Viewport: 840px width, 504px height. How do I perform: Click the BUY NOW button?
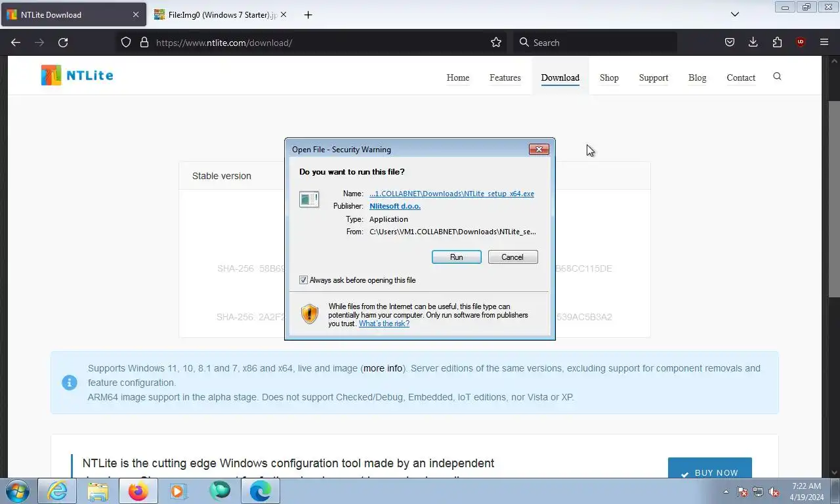710,468
